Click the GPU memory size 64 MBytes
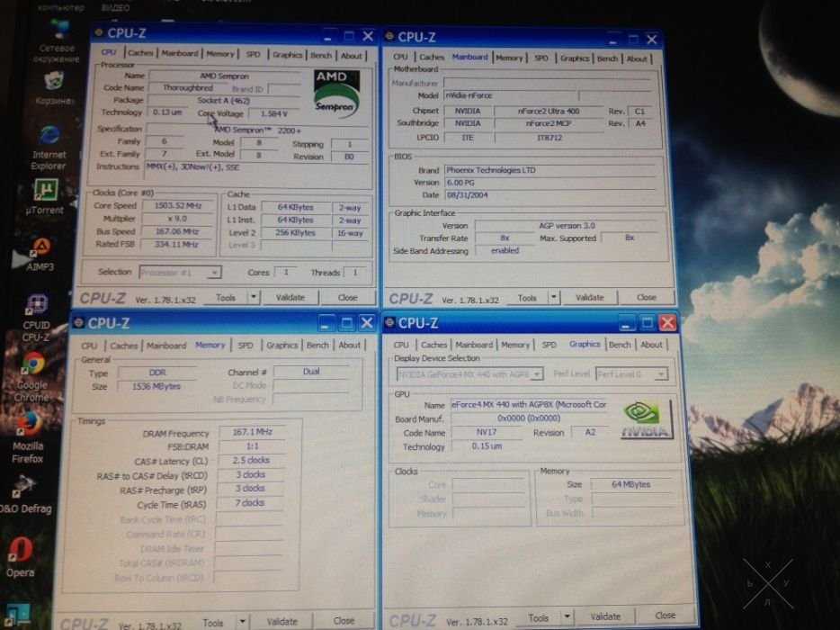The width and height of the screenshot is (840, 630). (630, 484)
